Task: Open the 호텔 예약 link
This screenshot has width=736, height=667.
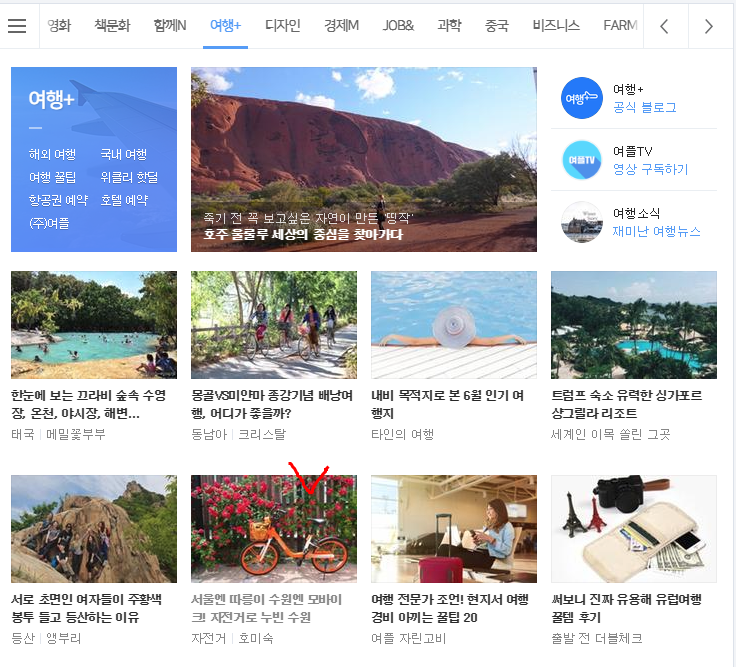Action: (x=124, y=200)
